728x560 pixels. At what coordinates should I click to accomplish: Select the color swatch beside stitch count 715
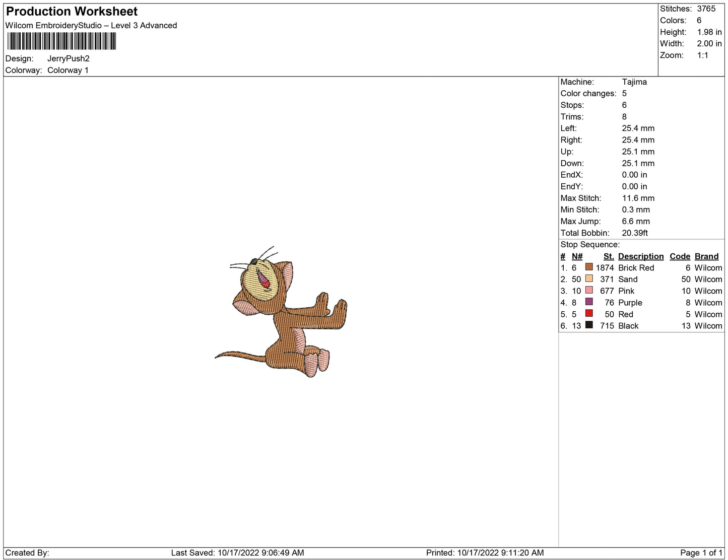coord(589,325)
